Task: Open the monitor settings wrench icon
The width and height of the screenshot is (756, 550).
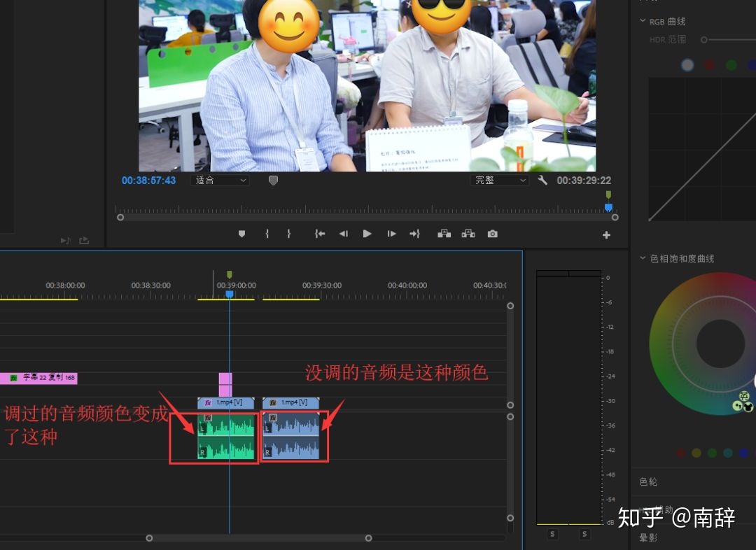Action: click(x=542, y=181)
